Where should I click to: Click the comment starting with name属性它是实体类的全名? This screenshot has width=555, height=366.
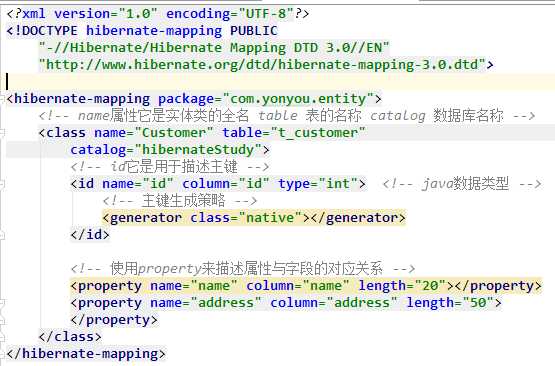click(287, 116)
